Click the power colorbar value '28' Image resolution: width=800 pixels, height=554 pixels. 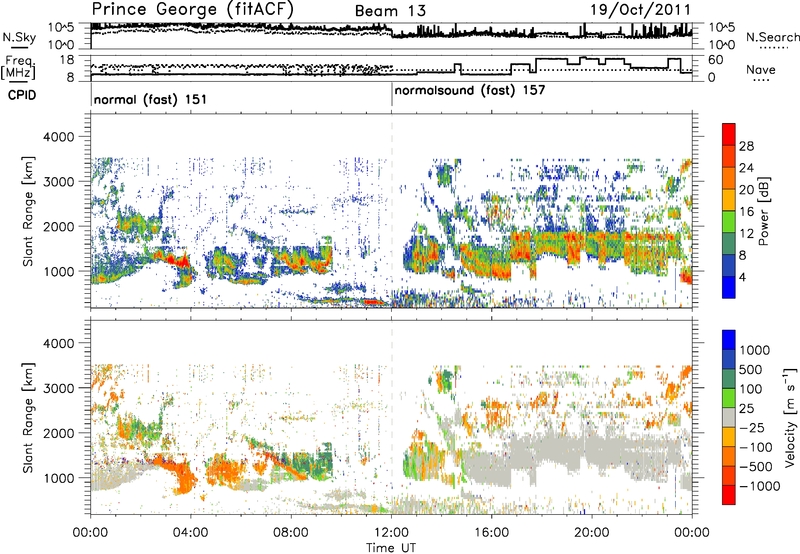pyautogui.click(x=746, y=146)
